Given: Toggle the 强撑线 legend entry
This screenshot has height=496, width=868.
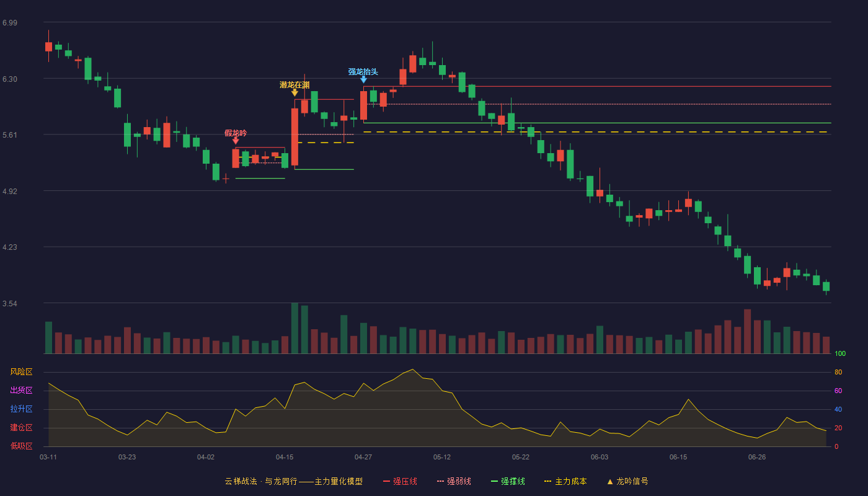Looking at the screenshot, I should [508, 481].
